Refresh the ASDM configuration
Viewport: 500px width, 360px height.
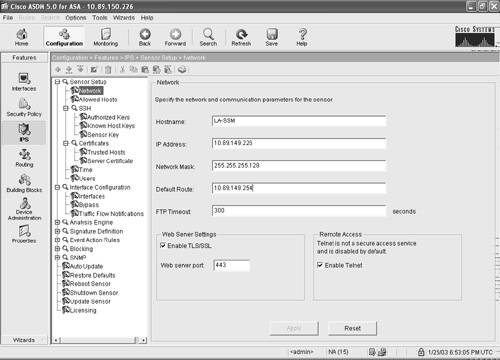(241, 37)
